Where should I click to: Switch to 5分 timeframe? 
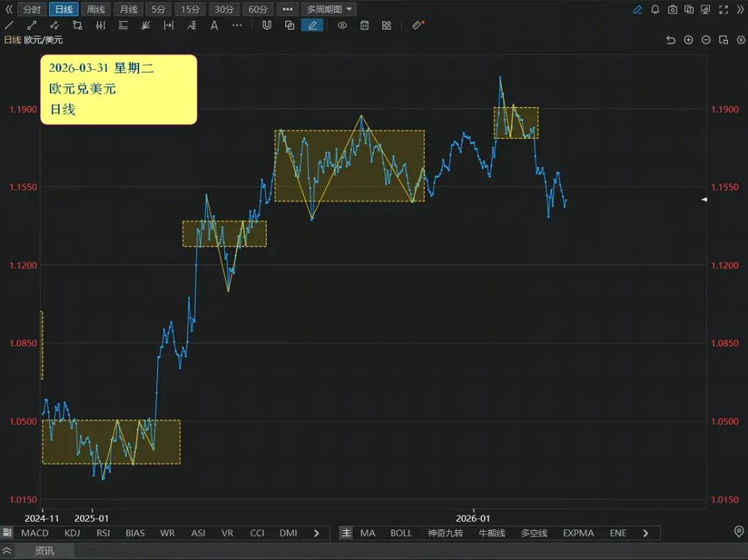coord(159,10)
